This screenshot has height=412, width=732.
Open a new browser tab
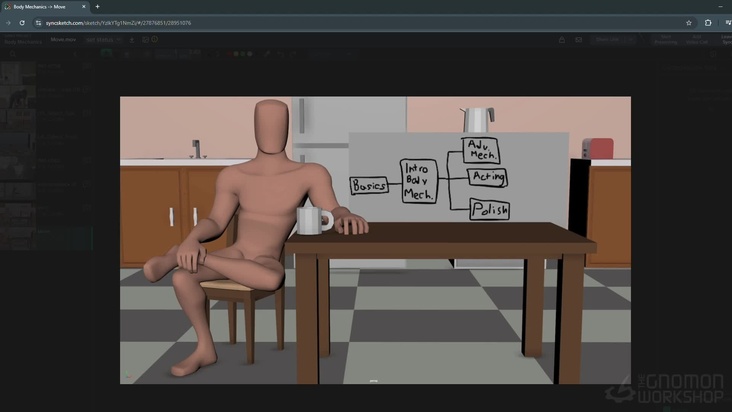click(x=97, y=6)
